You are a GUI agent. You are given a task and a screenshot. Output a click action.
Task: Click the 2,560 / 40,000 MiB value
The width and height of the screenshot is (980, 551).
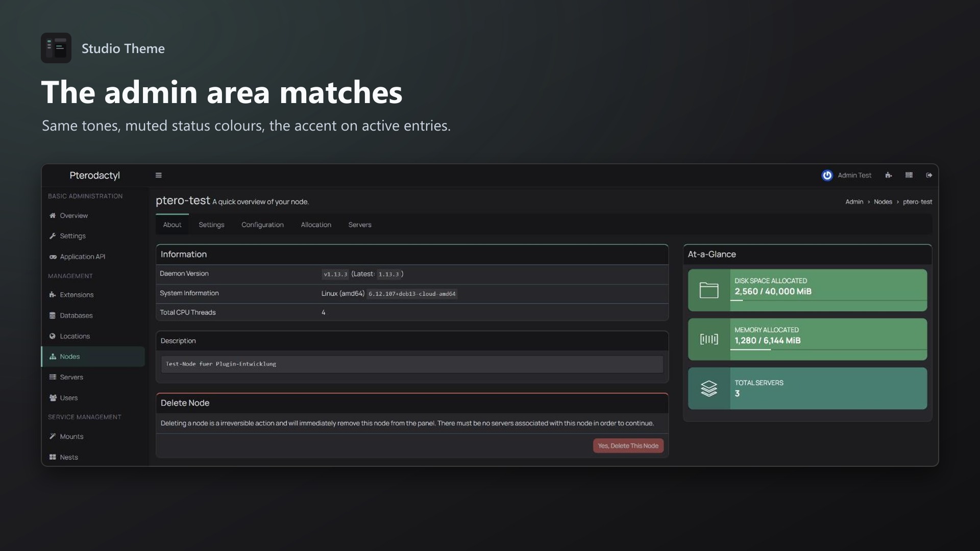coord(773,291)
